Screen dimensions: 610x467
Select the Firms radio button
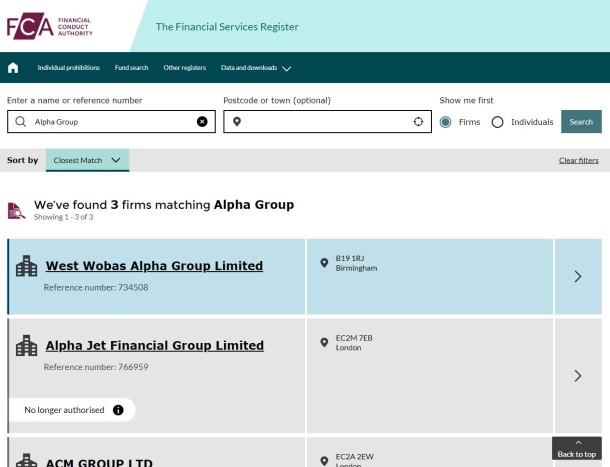tap(445, 122)
